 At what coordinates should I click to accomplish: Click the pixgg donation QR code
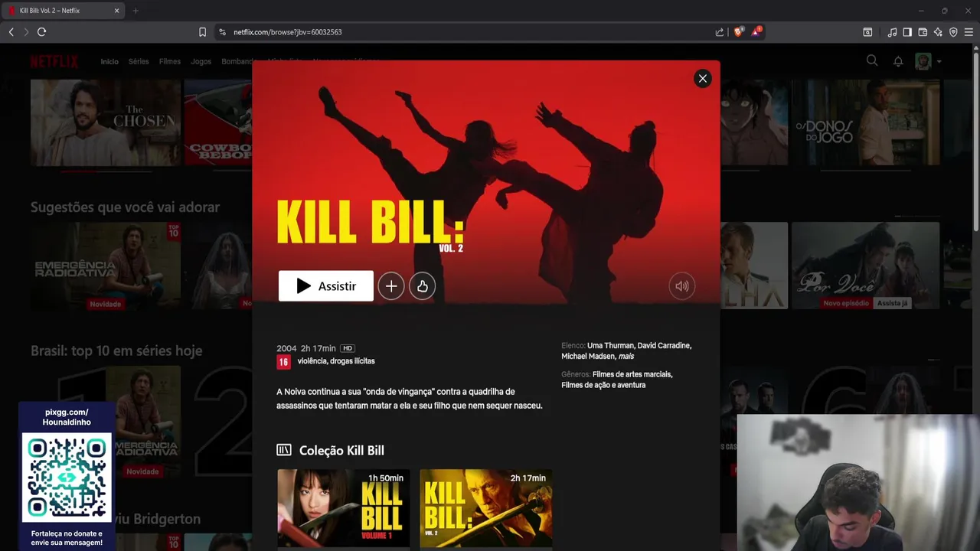tap(67, 478)
